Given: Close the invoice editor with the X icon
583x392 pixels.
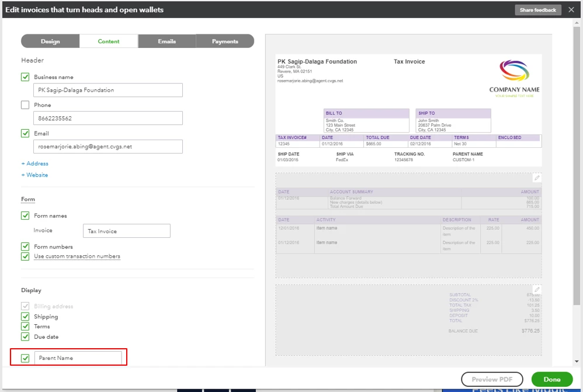Looking at the screenshot, I should click(571, 10).
